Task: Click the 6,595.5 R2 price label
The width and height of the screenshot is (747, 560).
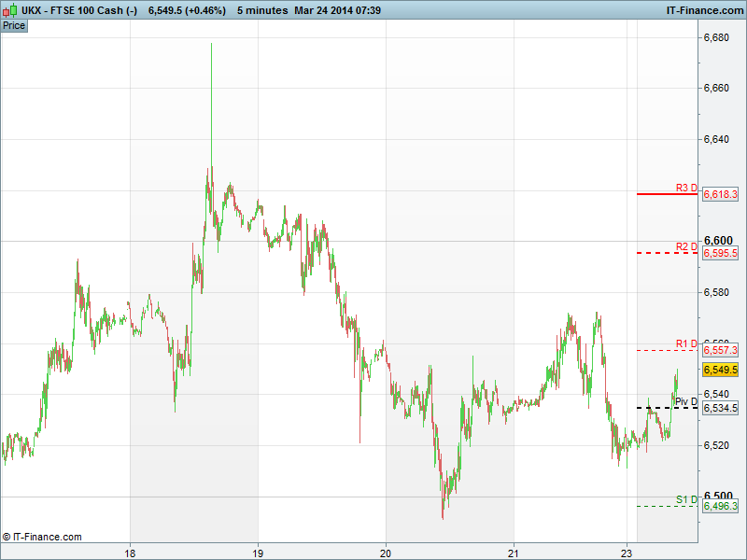Action: (x=720, y=253)
